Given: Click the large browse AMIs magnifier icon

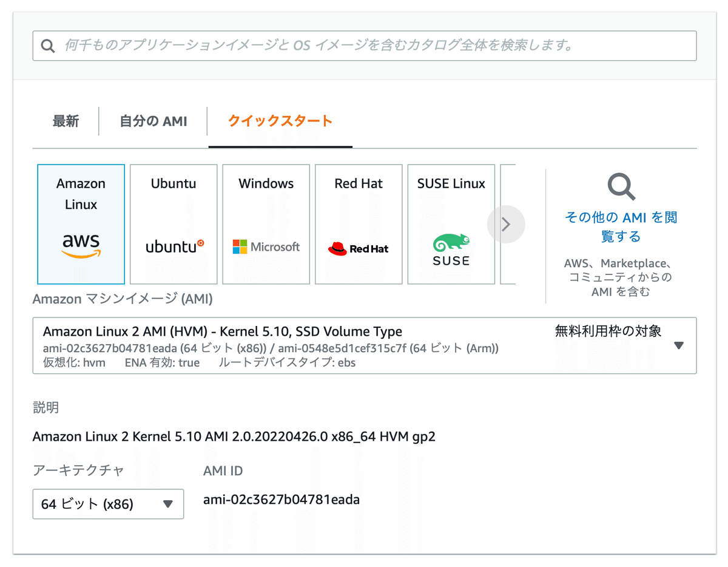Looking at the screenshot, I should point(621,187).
